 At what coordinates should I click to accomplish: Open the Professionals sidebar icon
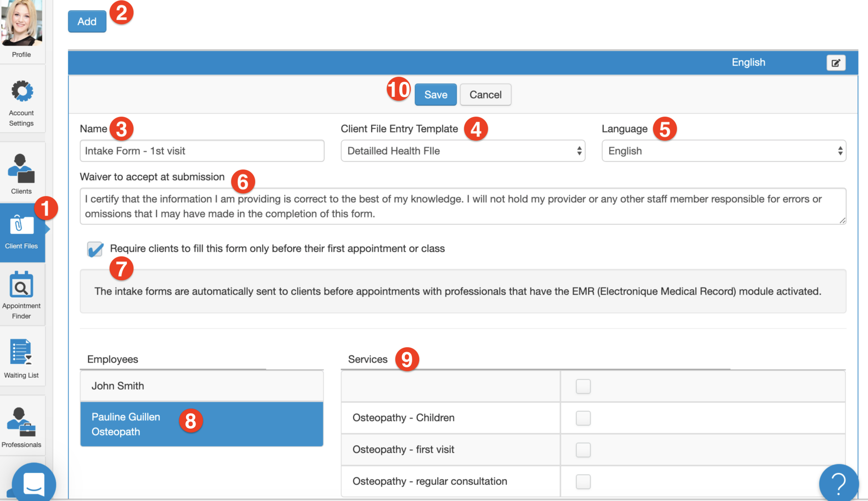[21, 422]
